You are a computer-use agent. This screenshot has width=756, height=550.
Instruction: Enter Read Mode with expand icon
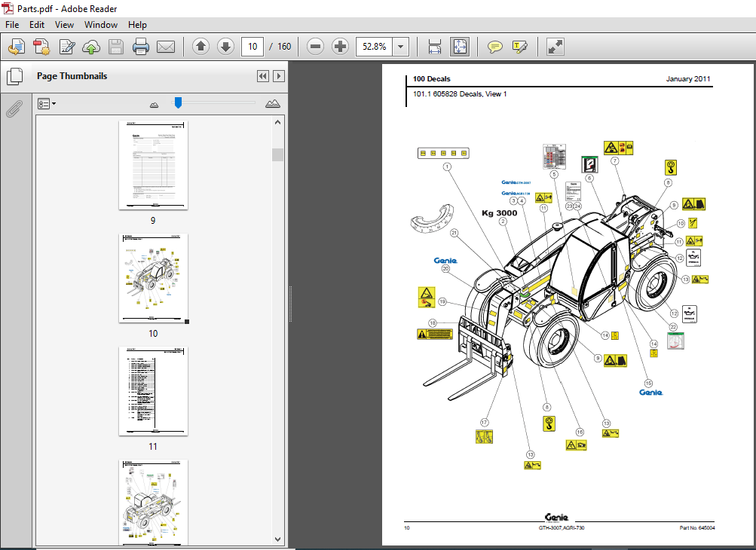tap(556, 47)
